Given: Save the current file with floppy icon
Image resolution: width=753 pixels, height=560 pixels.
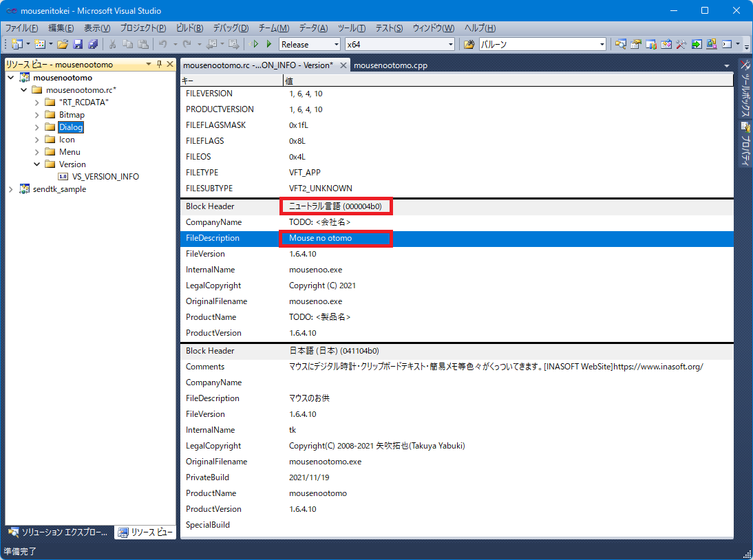Looking at the screenshot, I should pyautogui.click(x=78, y=44).
